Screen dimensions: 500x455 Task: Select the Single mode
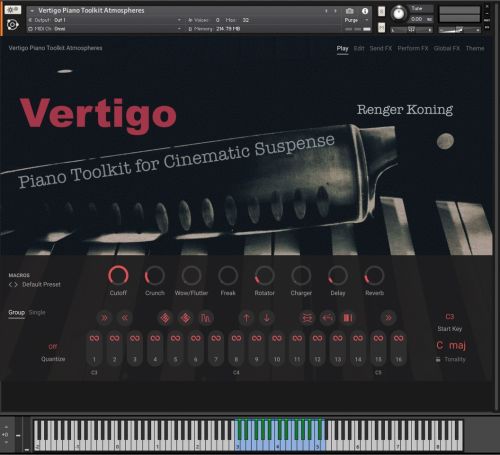click(x=37, y=313)
